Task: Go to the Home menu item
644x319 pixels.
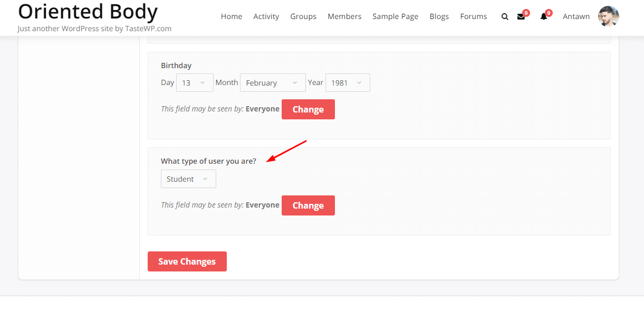Action: click(232, 16)
